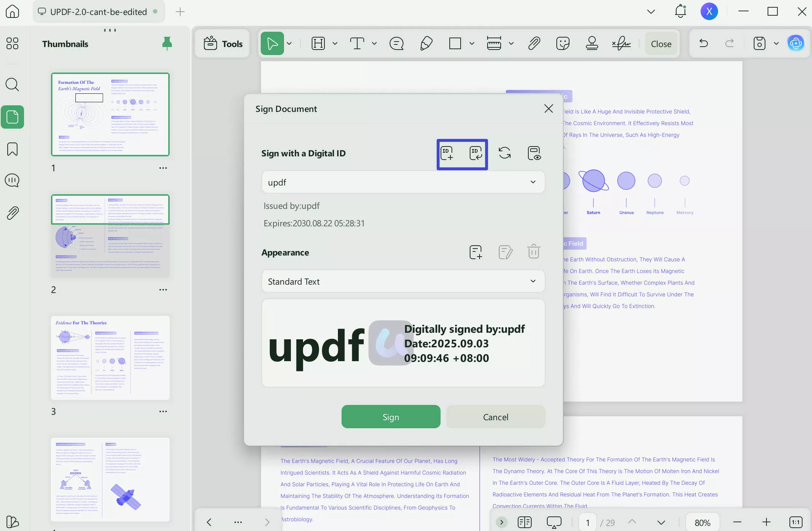Screen dimensions: 812x531
Task: Switch to the UPDF-2.0-cant-be-edited tab
Action: pos(98,11)
